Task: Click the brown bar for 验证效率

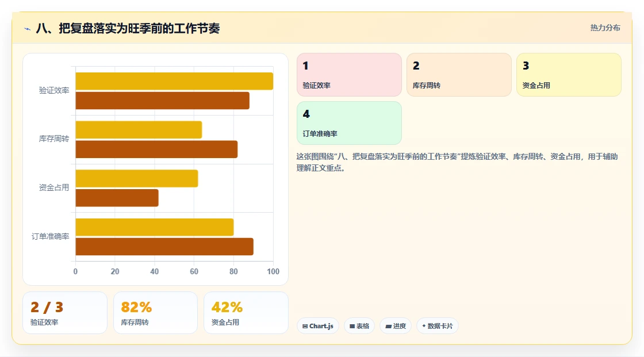Action: tap(162, 101)
